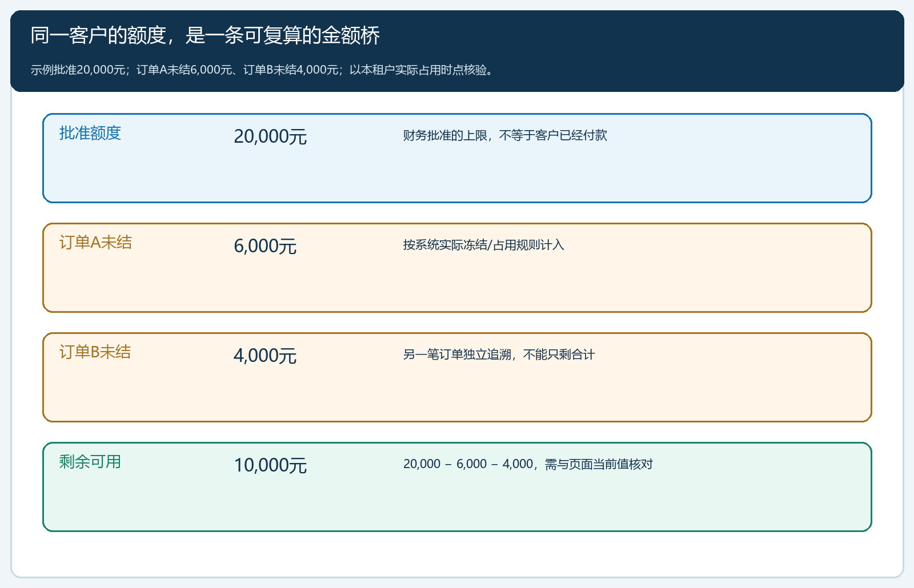The image size is (914, 588).
Task: Click the formula 20,000 − 6,000 − 4,000 note
Action: pyautogui.click(x=528, y=464)
